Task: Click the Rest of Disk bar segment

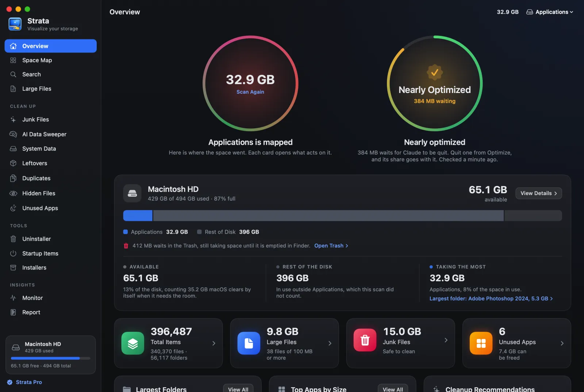Action: click(328, 216)
